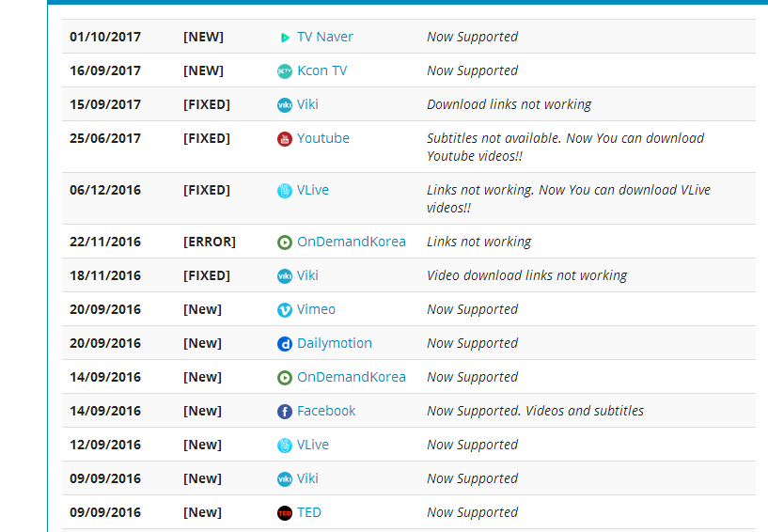Open the Facebook link
The image size is (768, 532).
click(326, 411)
